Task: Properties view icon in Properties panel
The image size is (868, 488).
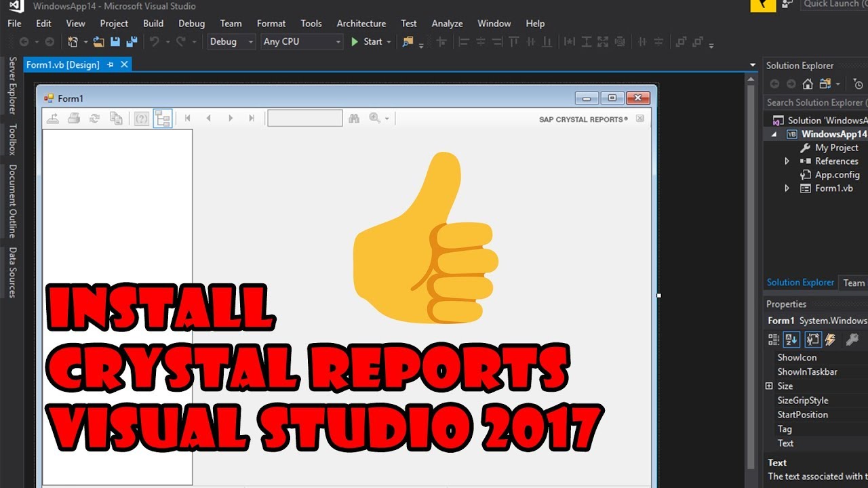Action: 813,340
